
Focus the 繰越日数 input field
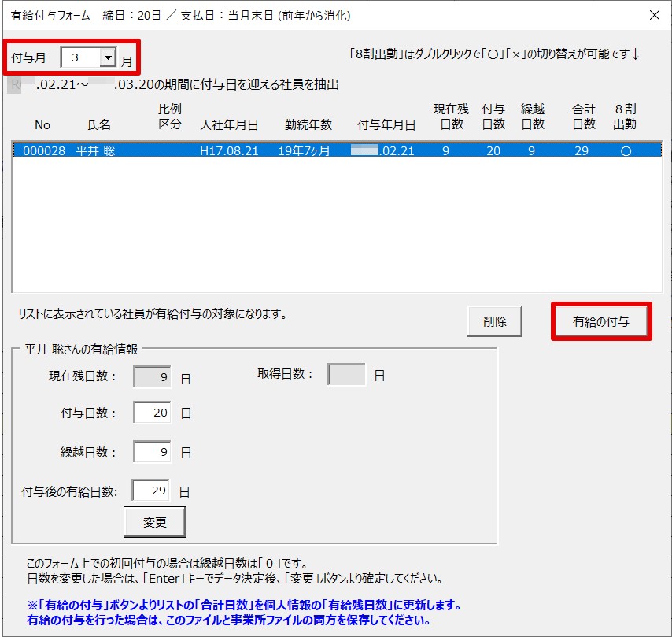(153, 452)
